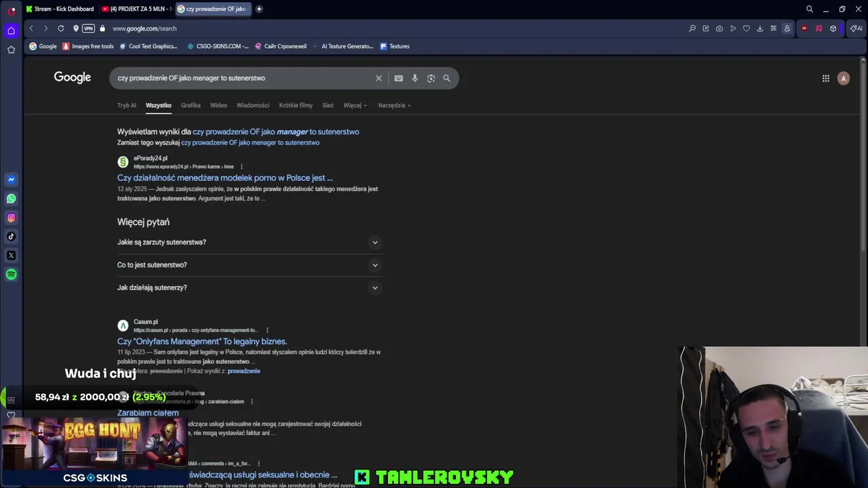
Task: Go back to the previous page
Action: click(x=31, y=28)
